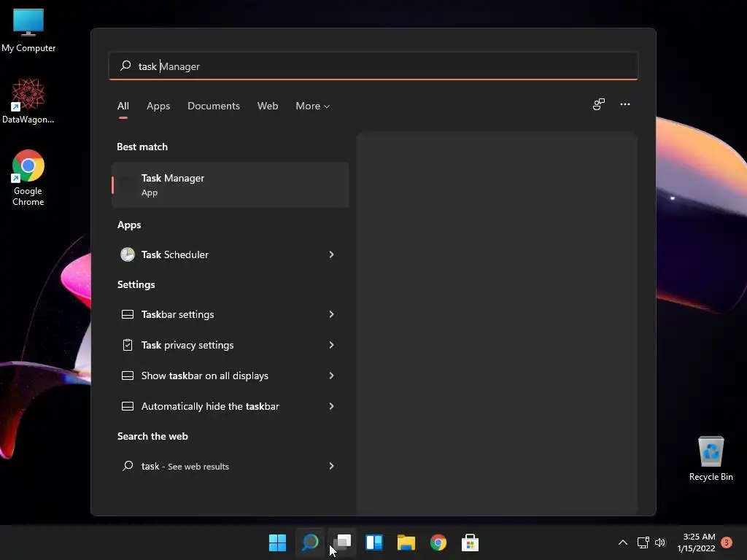Image resolution: width=747 pixels, height=560 pixels.
Task: Open the volume speaker tray icon
Action: pos(659,542)
